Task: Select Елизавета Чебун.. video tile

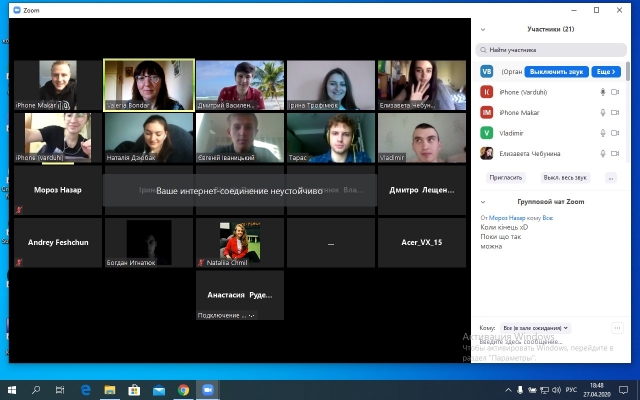Action: pyautogui.click(x=422, y=85)
